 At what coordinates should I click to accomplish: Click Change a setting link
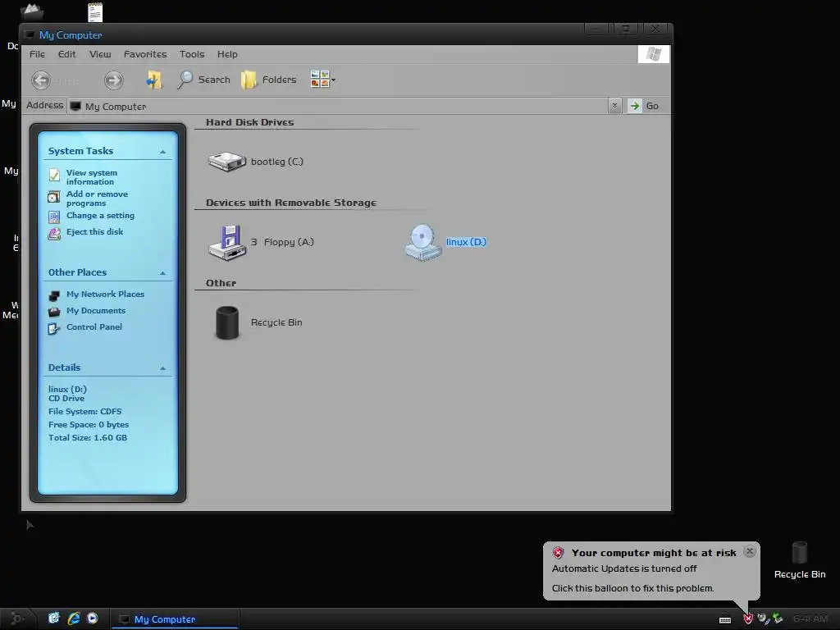tap(100, 216)
